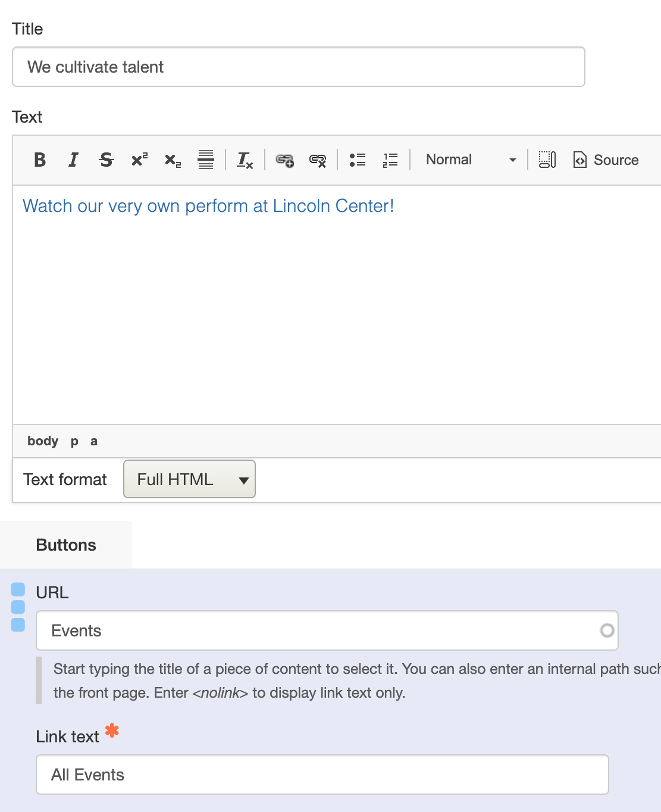Insert a bulleted list
The height and width of the screenshot is (812, 661).
[358, 160]
